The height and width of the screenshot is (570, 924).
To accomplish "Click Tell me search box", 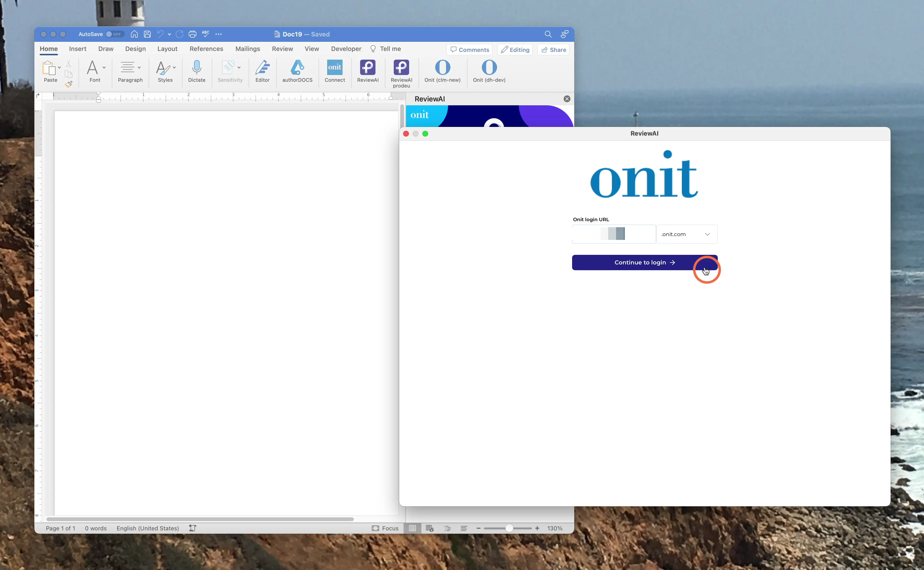I will pos(386,49).
